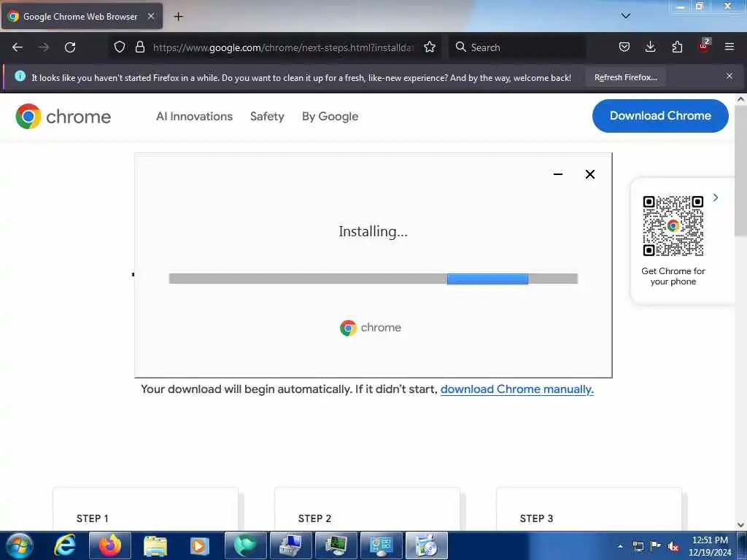747x560 pixels.
Task: Open the Windows Start menu
Action: coord(20,545)
